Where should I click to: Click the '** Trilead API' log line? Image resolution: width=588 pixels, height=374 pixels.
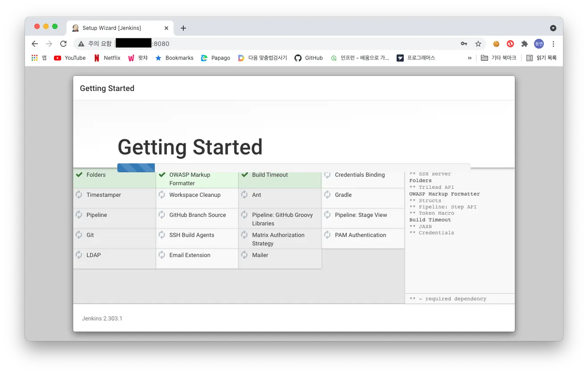(431, 187)
